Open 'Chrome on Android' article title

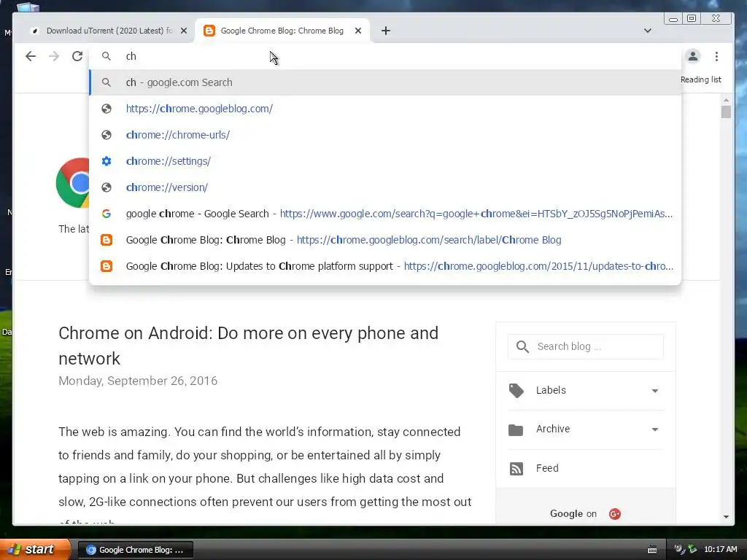tap(248, 345)
